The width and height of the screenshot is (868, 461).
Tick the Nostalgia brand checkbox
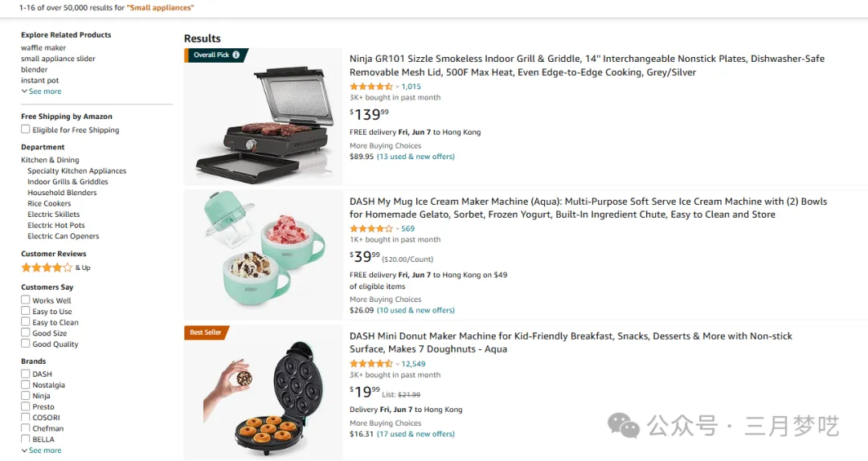point(26,385)
